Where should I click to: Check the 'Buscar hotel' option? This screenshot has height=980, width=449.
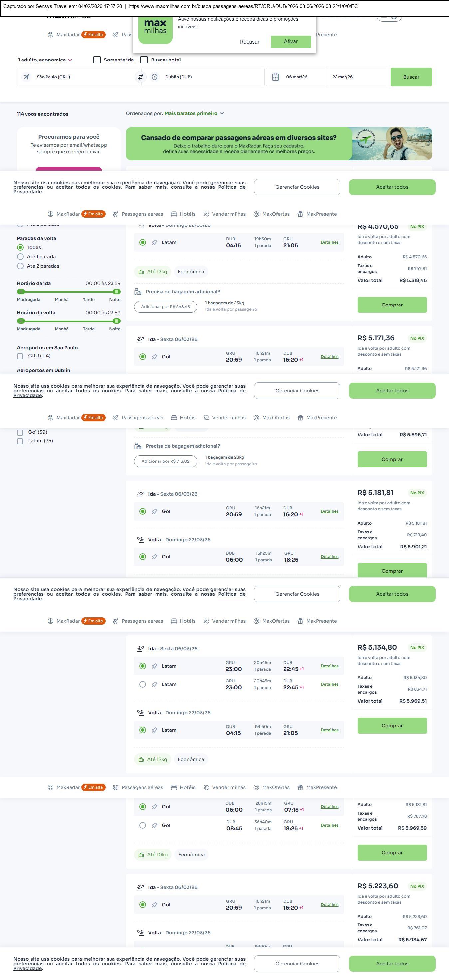pyautogui.click(x=144, y=60)
